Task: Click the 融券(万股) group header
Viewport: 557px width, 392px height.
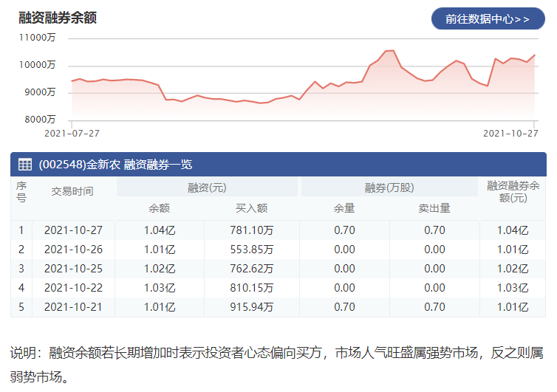Action: tap(389, 188)
